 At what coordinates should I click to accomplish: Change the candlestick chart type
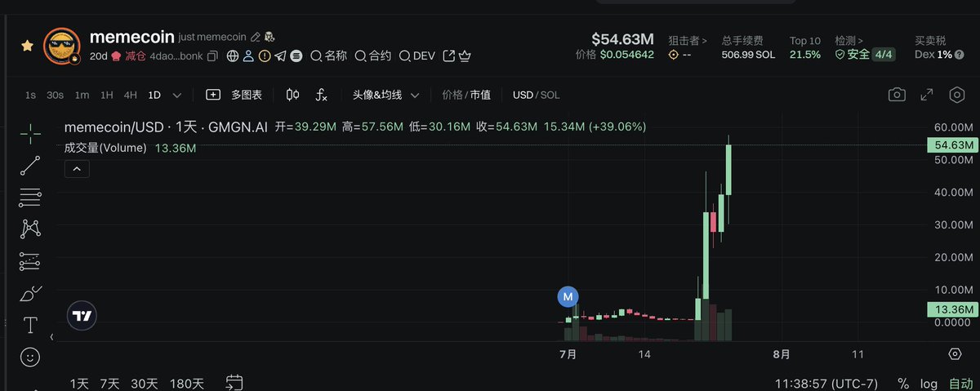(x=292, y=95)
